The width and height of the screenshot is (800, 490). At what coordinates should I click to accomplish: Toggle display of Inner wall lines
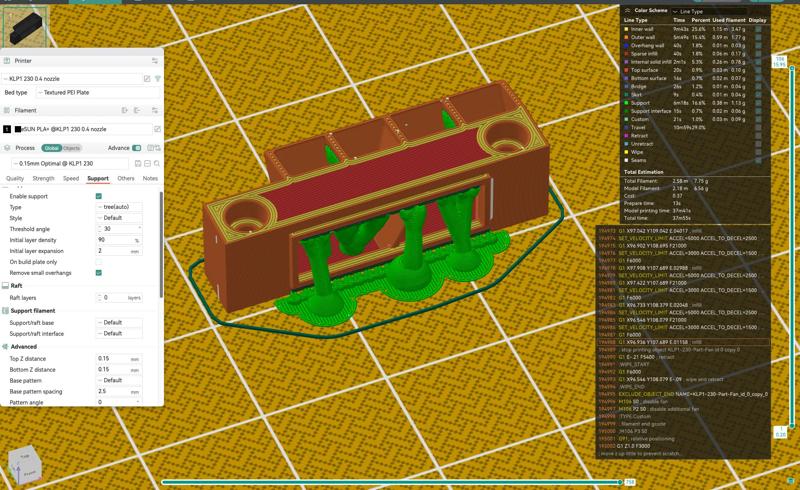point(758,29)
